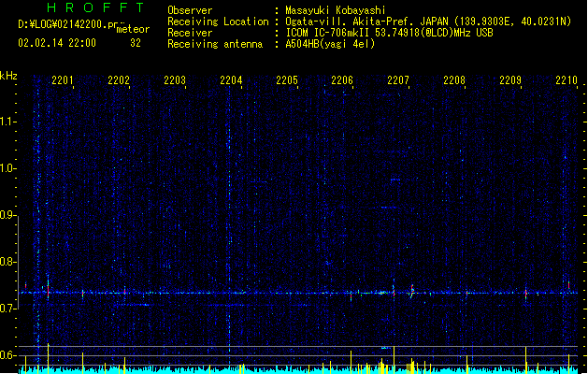Viewport: 588px width, 374px height.
Task: Click the 1.1 kHz axis label
Action: point(7,122)
